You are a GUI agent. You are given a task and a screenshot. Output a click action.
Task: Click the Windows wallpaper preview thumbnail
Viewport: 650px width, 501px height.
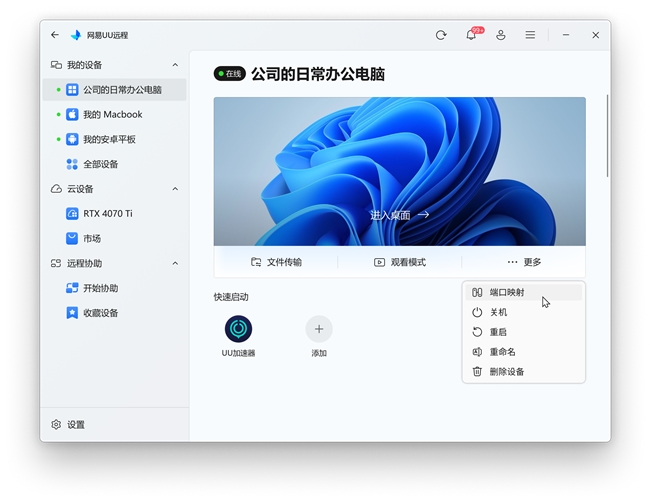click(400, 171)
